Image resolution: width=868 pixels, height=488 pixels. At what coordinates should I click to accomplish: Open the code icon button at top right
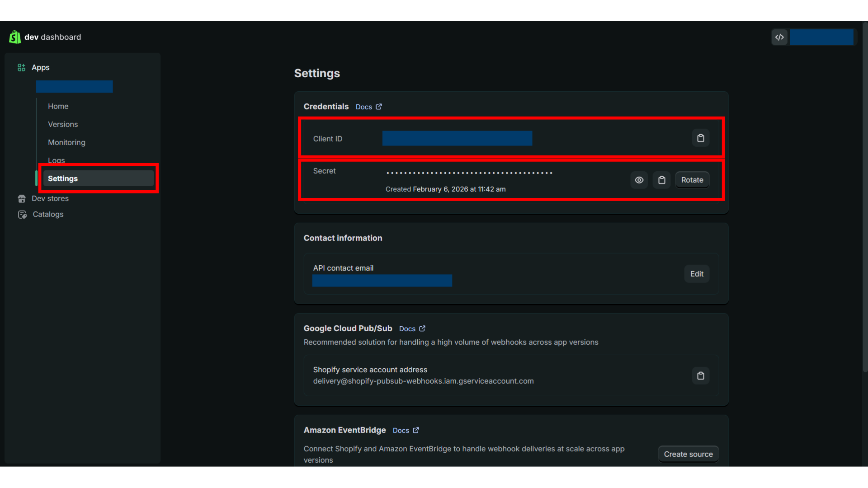(779, 37)
